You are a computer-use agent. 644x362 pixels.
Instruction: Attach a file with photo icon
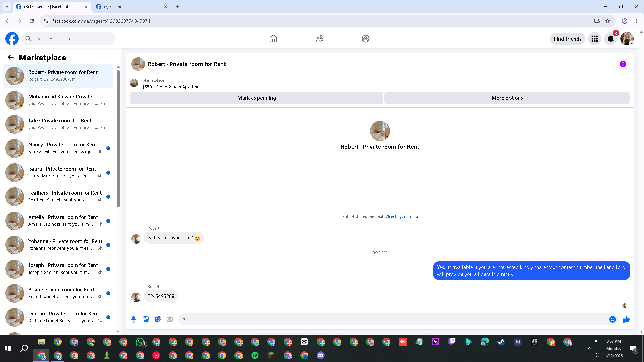[146, 319]
